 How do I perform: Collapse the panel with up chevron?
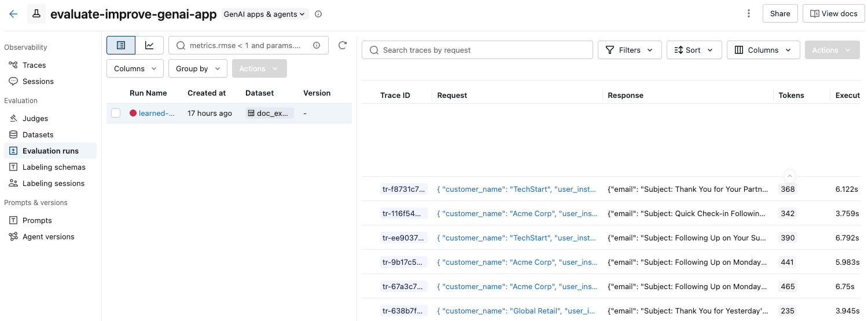[790, 176]
